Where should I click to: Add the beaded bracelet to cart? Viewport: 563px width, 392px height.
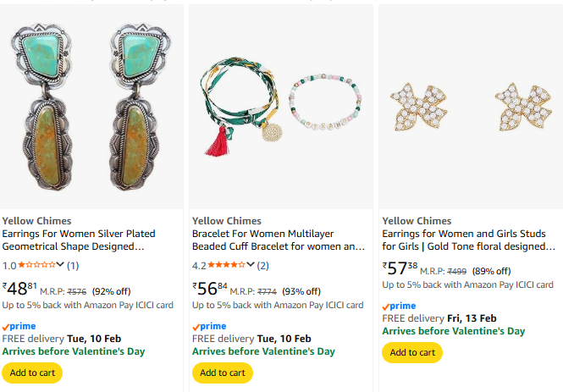(x=223, y=373)
